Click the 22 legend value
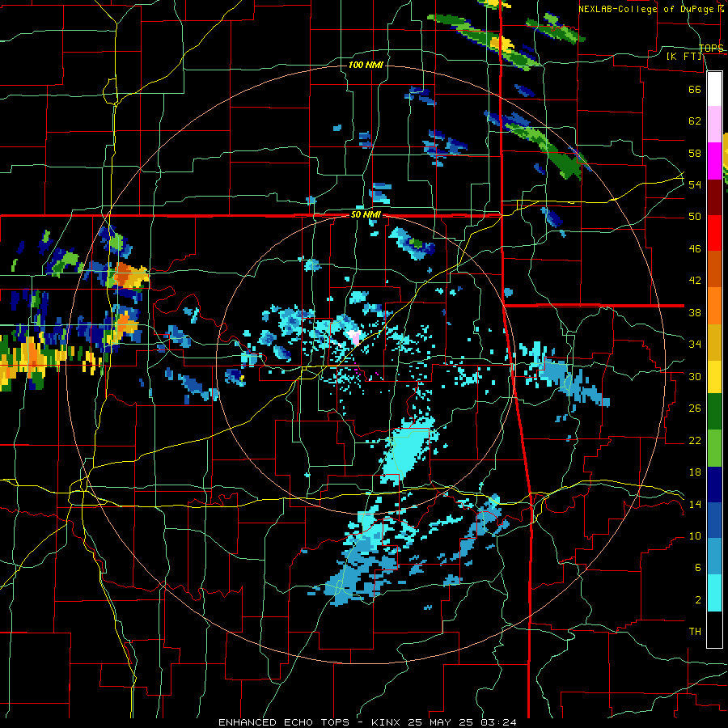 [695, 440]
